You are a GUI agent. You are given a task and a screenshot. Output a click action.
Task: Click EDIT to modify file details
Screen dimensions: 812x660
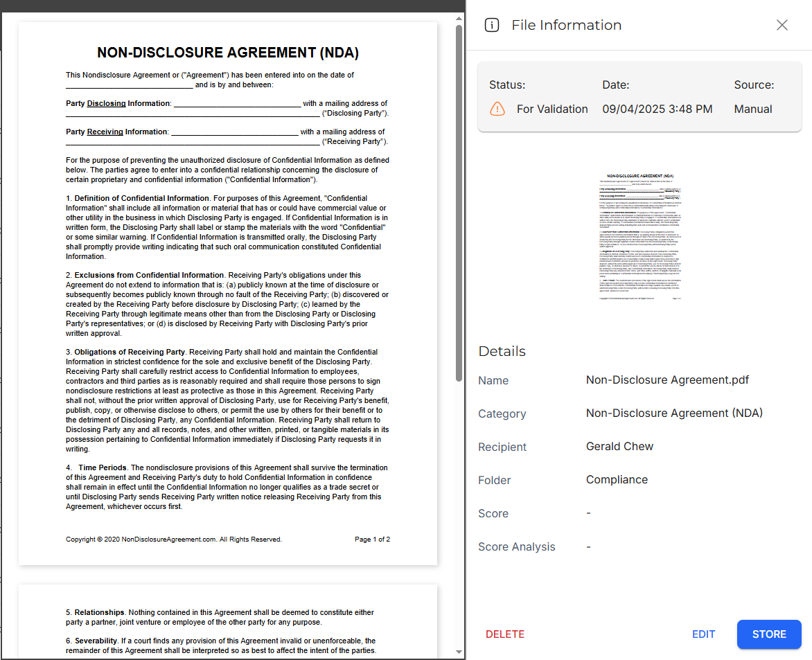[x=703, y=634]
